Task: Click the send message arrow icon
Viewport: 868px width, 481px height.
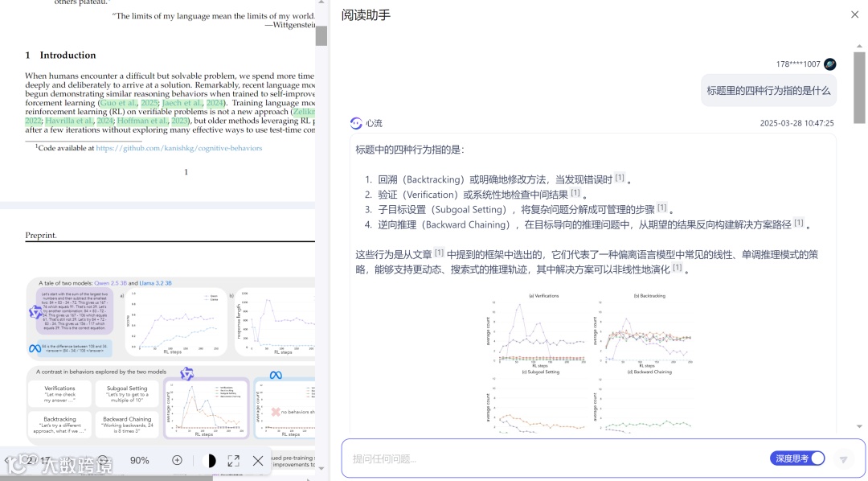Action: [x=843, y=458]
